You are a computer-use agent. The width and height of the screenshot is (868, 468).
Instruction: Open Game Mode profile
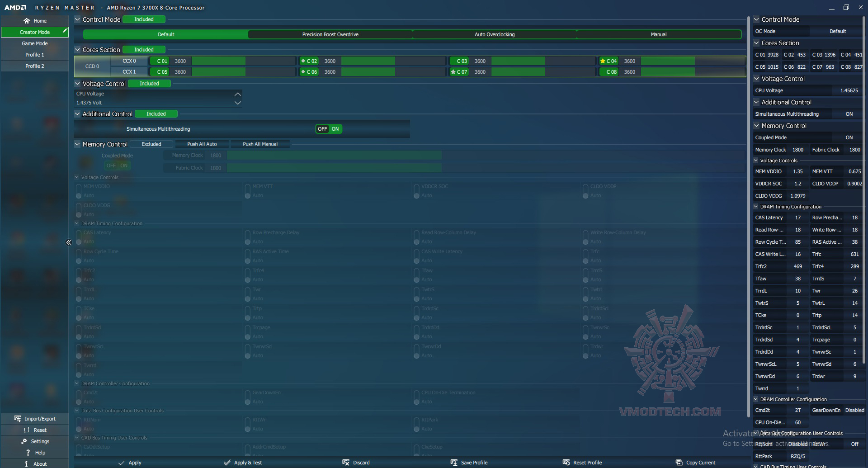(x=35, y=43)
